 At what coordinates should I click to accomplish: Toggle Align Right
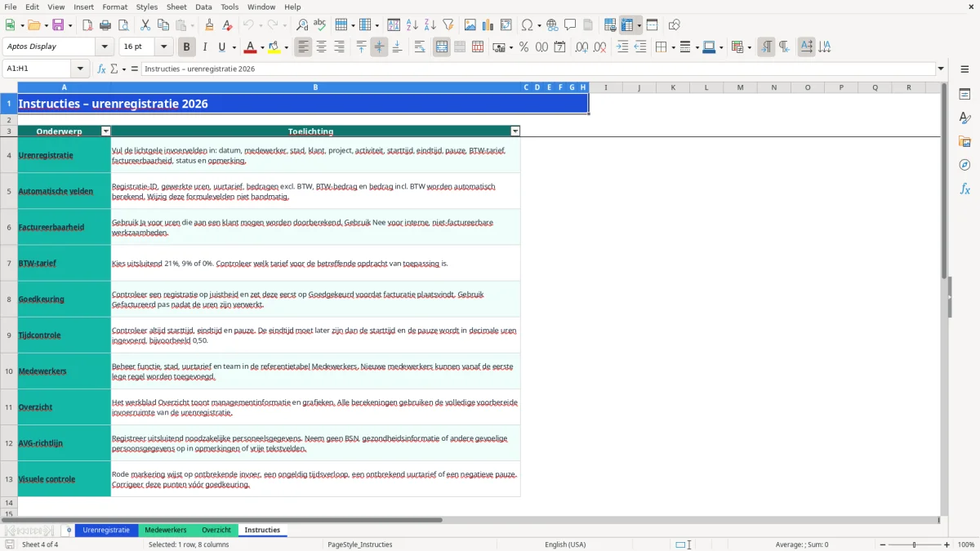click(339, 47)
